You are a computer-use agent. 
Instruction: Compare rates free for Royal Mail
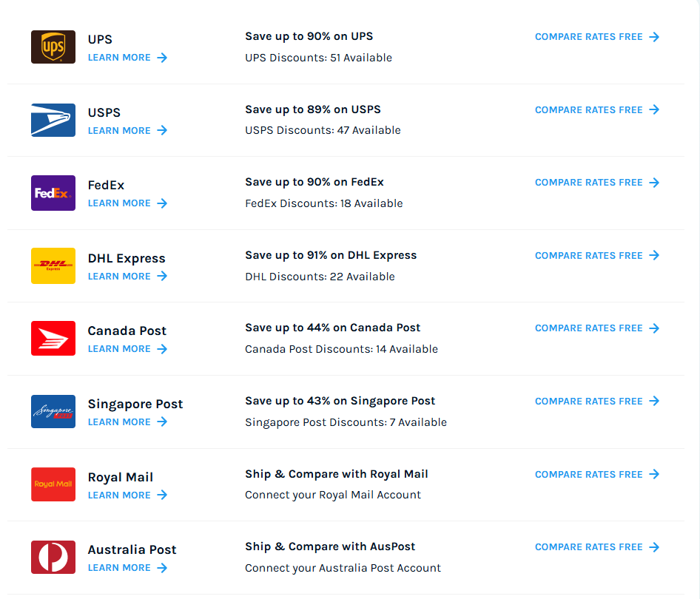tap(597, 475)
